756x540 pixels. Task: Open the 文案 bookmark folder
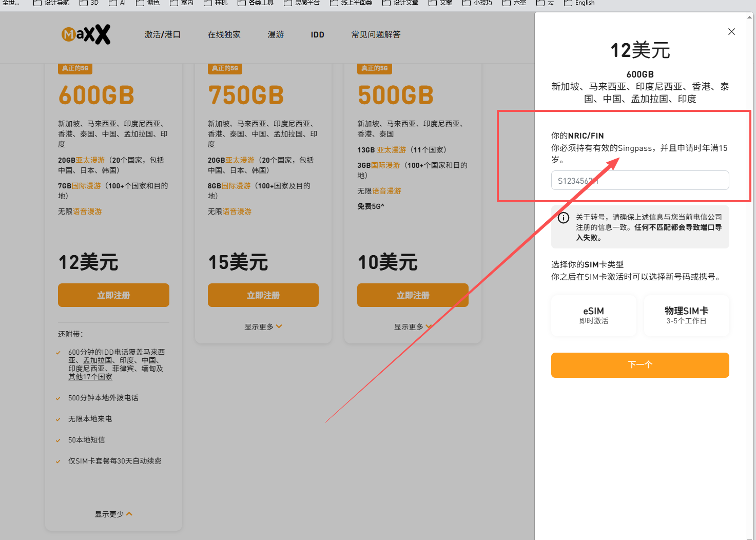(x=440, y=3)
